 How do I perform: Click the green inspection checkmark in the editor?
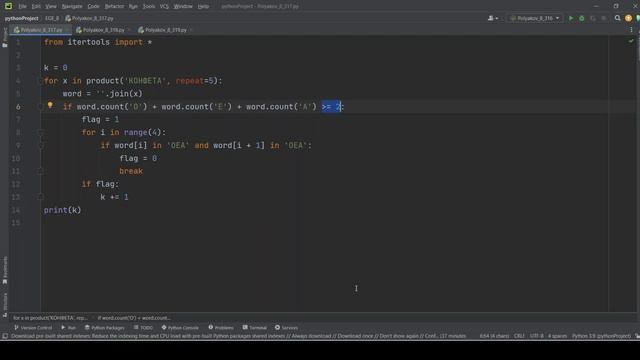pyautogui.click(x=631, y=41)
